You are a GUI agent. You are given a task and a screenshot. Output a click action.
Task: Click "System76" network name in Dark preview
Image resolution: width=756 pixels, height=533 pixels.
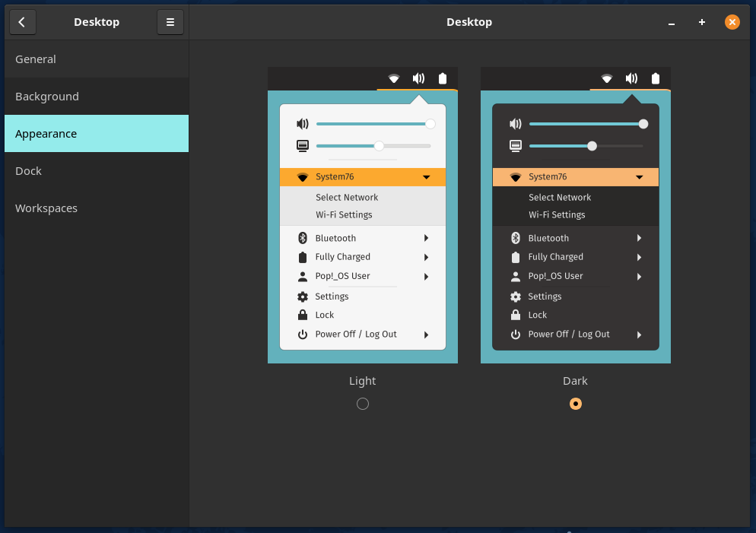pyautogui.click(x=548, y=177)
